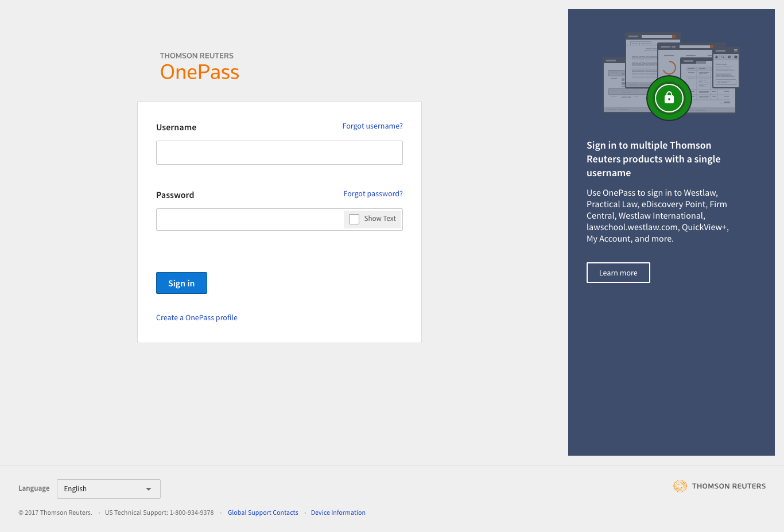Click the Password field label

click(175, 195)
